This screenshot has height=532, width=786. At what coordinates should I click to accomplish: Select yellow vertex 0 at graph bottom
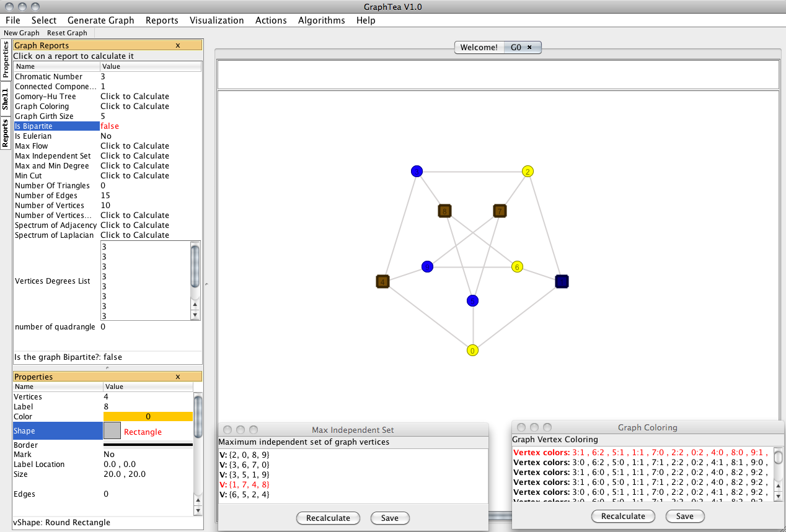click(x=473, y=350)
